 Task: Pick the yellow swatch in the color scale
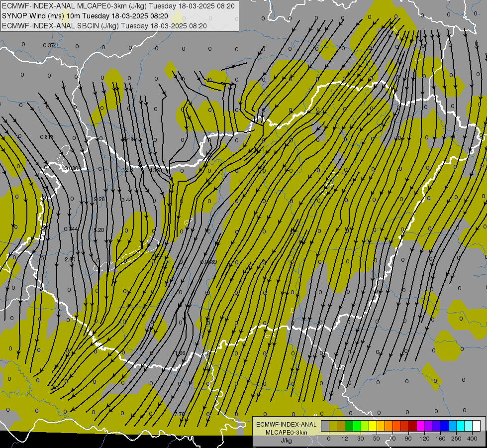pos(373,426)
